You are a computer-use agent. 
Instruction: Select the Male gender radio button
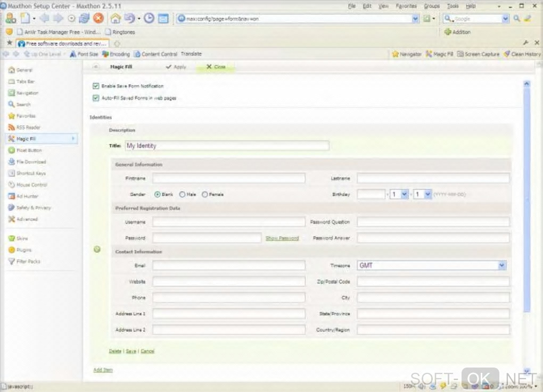182,195
